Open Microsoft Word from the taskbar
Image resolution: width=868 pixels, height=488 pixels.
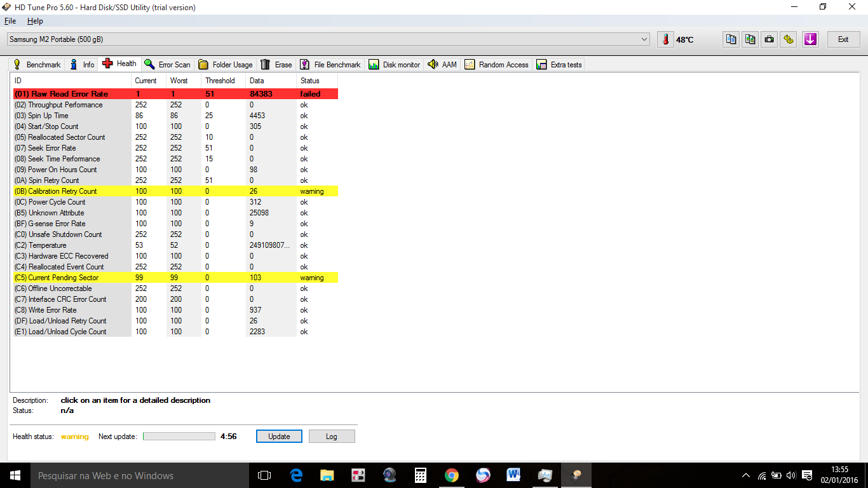514,475
